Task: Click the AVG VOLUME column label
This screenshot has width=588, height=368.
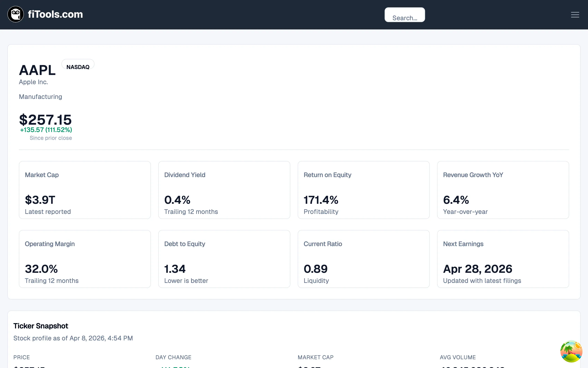Action: 458,357
